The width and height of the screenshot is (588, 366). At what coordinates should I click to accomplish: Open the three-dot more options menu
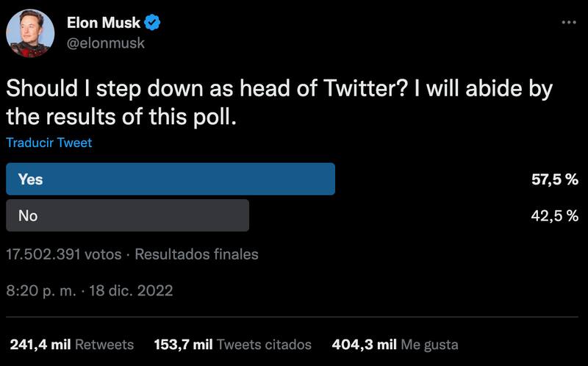point(569,23)
